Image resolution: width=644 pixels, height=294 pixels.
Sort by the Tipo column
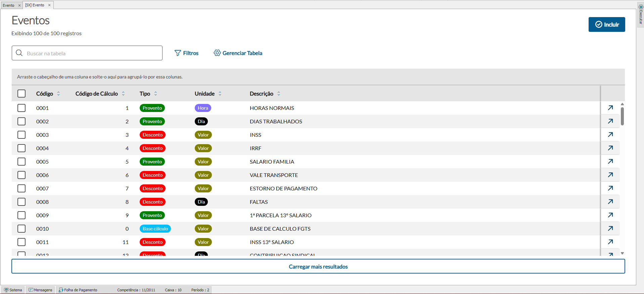(x=155, y=94)
